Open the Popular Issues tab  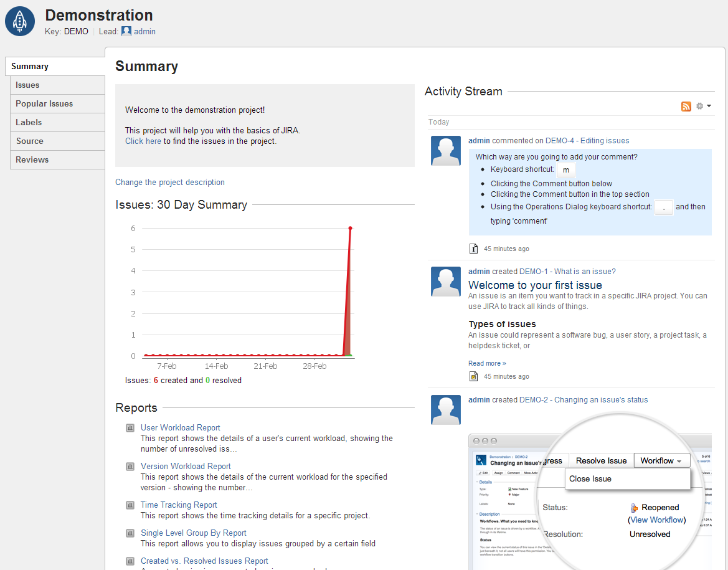coord(57,103)
